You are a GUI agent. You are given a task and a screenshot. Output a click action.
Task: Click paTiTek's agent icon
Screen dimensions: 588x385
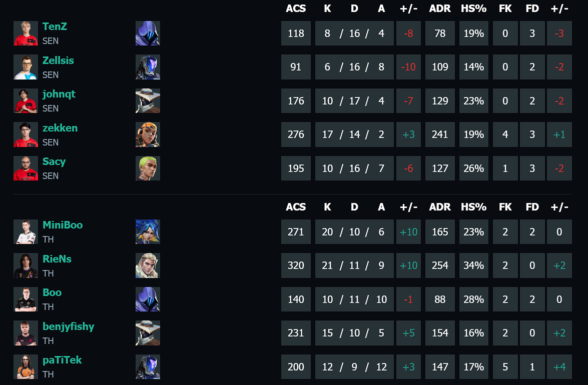pyautogui.click(x=148, y=366)
